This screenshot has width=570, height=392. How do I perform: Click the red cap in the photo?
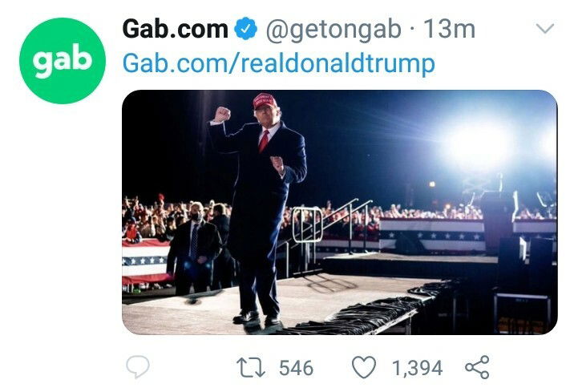[x=265, y=101]
